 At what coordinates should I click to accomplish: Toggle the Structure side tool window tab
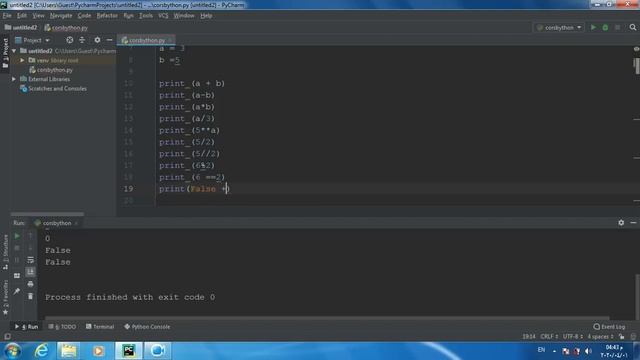point(5,251)
